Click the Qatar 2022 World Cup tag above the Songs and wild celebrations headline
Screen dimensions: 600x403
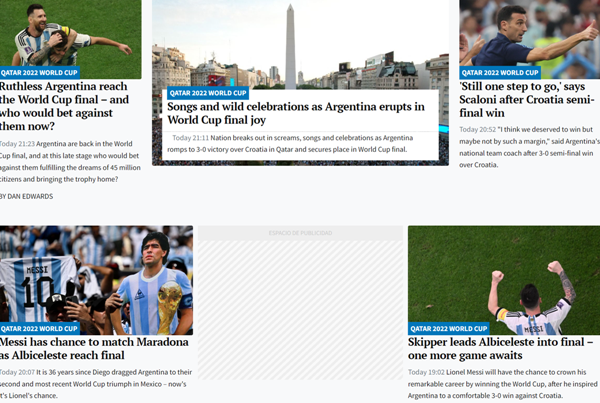207,93
